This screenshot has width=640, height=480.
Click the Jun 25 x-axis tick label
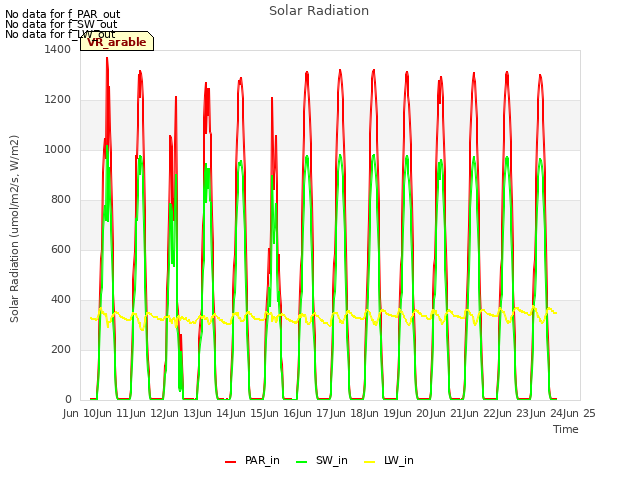(x=580, y=413)
